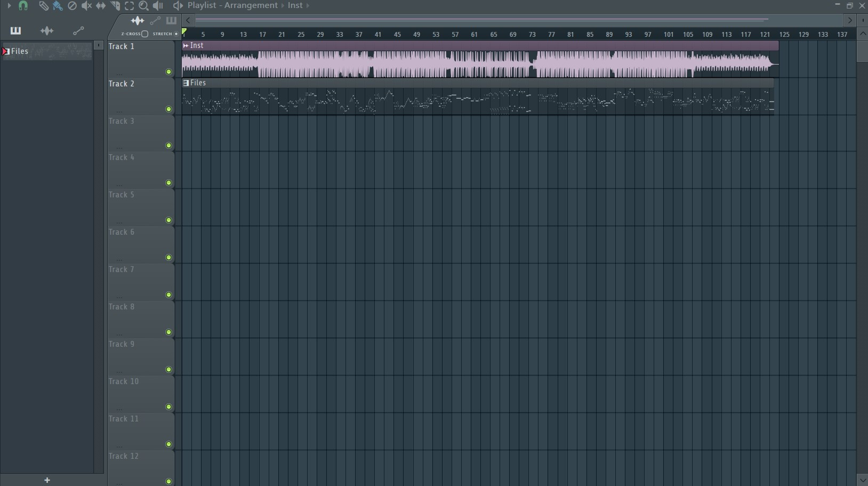Mute Track 1 with green toggle

169,72
